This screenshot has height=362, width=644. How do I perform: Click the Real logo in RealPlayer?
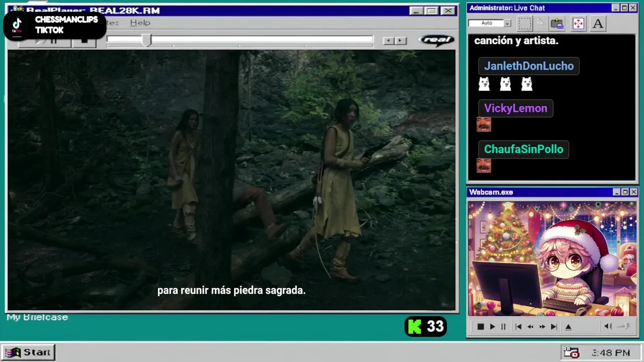coord(437,40)
